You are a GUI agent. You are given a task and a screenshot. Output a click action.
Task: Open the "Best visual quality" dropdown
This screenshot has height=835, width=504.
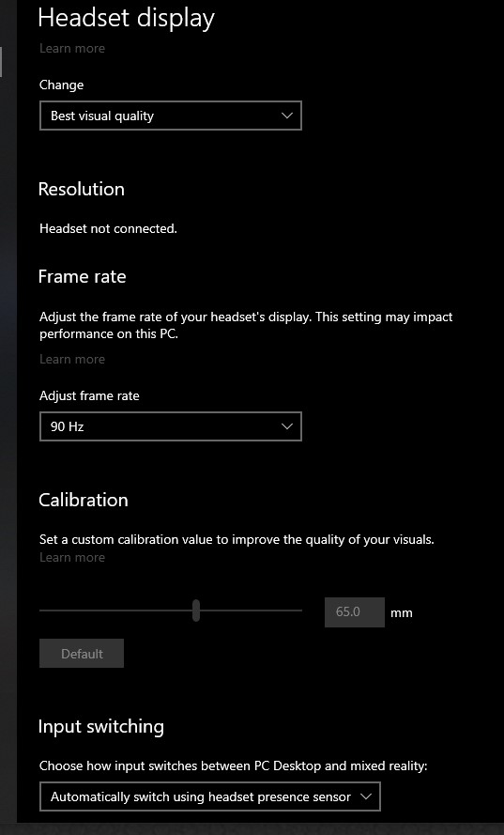[x=170, y=116]
